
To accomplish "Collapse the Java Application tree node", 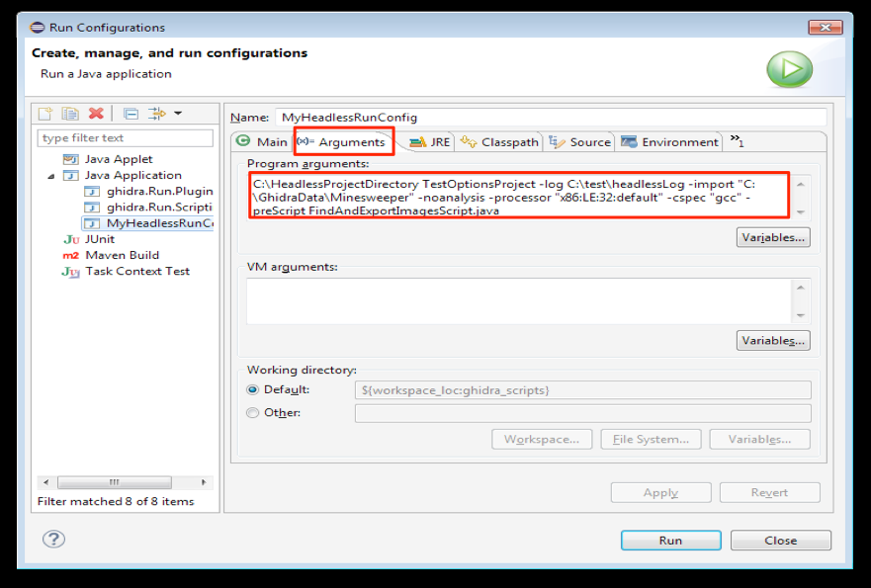I will tap(51, 176).
